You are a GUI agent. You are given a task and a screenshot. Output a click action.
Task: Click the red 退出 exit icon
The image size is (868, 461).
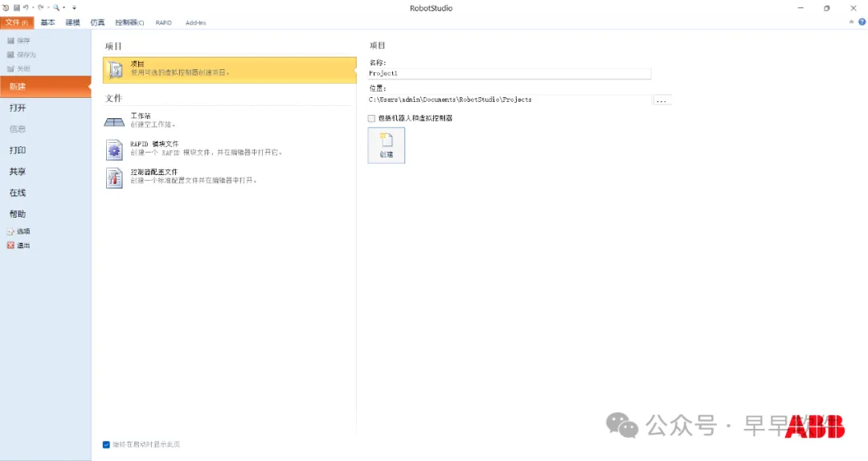tap(10, 245)
